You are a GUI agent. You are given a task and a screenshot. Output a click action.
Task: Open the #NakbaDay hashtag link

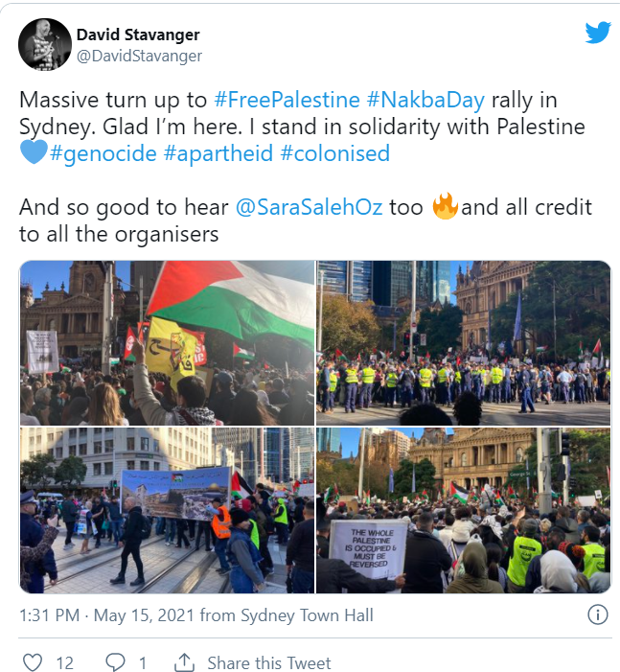(x=425, y=100)
